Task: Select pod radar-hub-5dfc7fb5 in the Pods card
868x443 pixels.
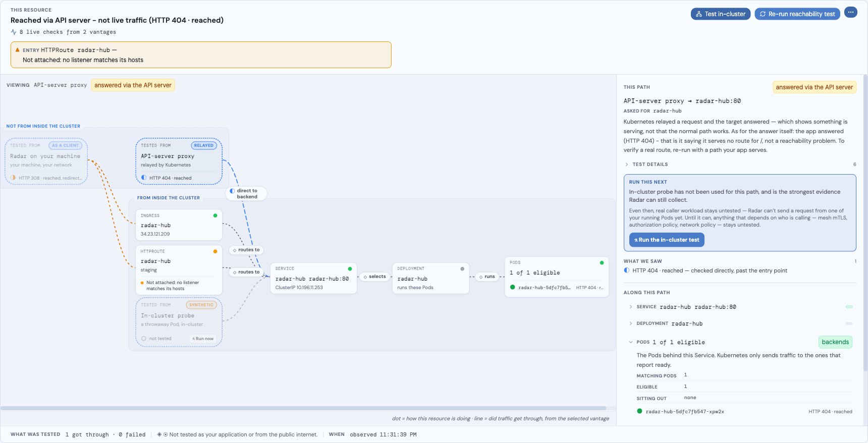Action: pyautogui.click(x=557, y=288)
